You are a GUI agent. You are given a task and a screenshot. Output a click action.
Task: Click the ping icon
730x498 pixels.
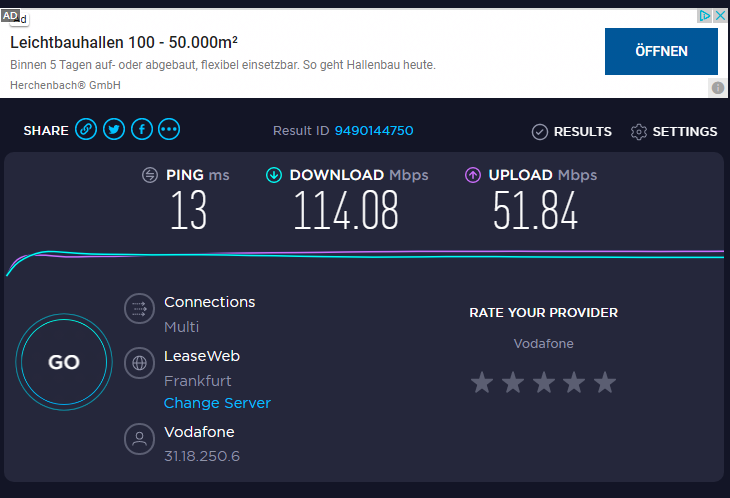pyautogui.click(x=150, y=175)
